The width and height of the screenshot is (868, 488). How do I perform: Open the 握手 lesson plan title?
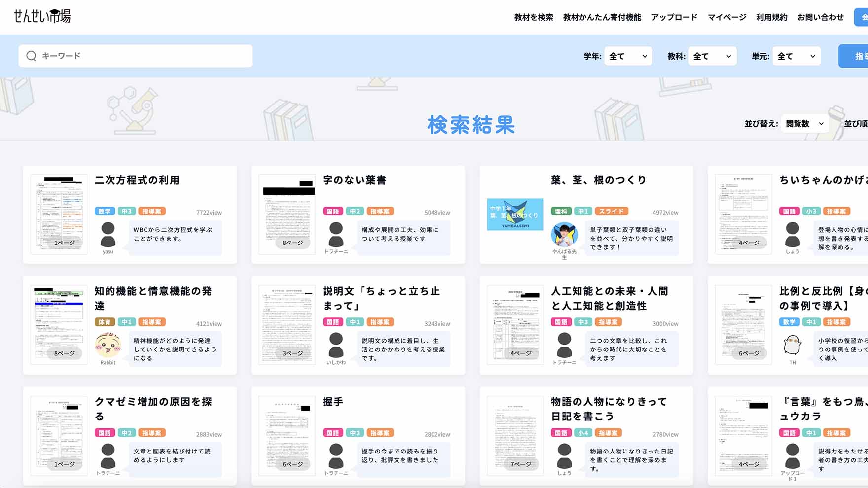pos(333,402)
